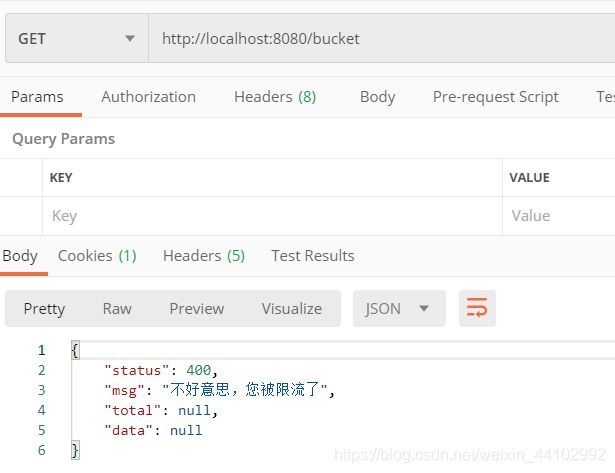Click the "msg" key in response
This screenshot has height=473, width=615.
point(124,391)
